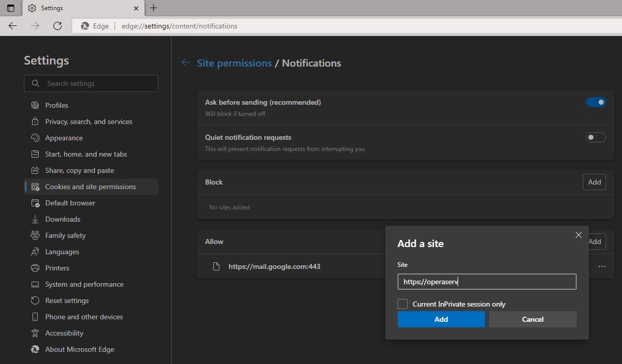Open a new tab with plus icon
Viewport: 622px width, 364px height.
pos(153,8)
